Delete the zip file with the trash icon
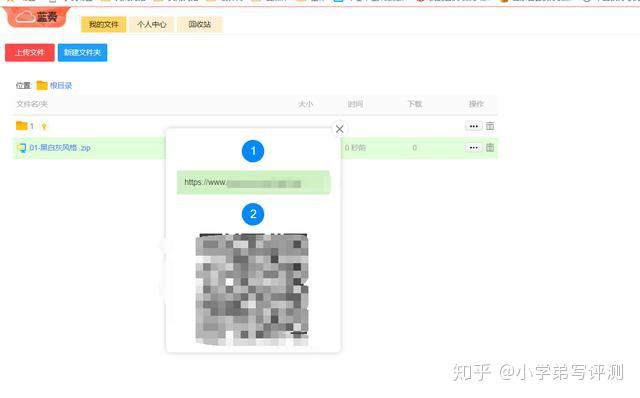Screen dimensions: 640x398 point(490,148)
